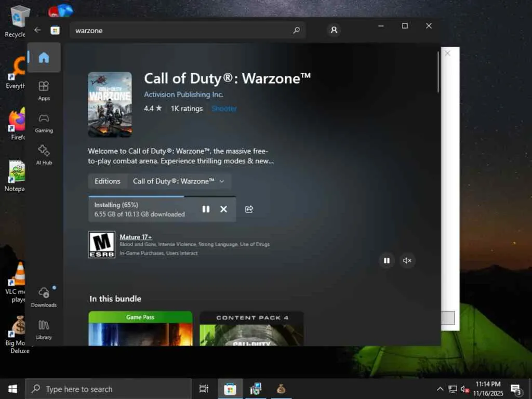This screenshot has width=532, height=399.
Task: Open the user profile account icon
Action: point(334,30)
